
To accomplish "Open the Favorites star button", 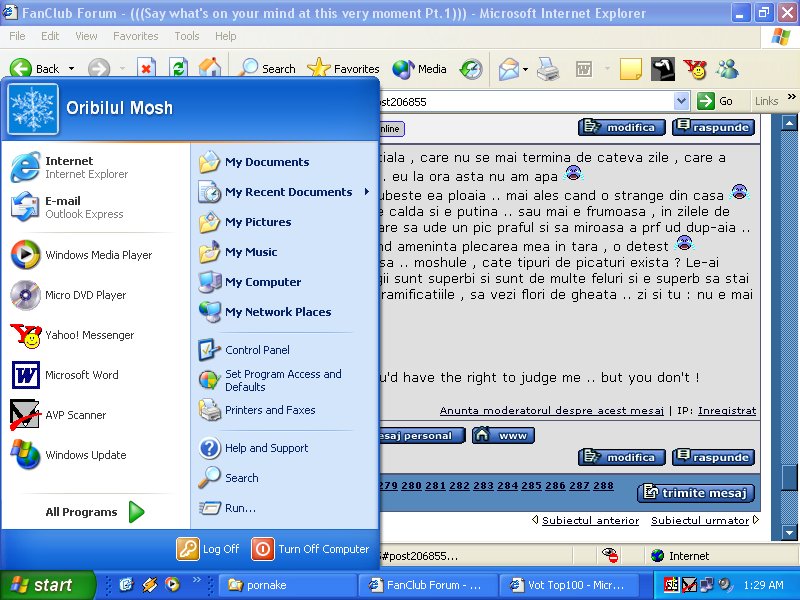I will pos(343,68).
